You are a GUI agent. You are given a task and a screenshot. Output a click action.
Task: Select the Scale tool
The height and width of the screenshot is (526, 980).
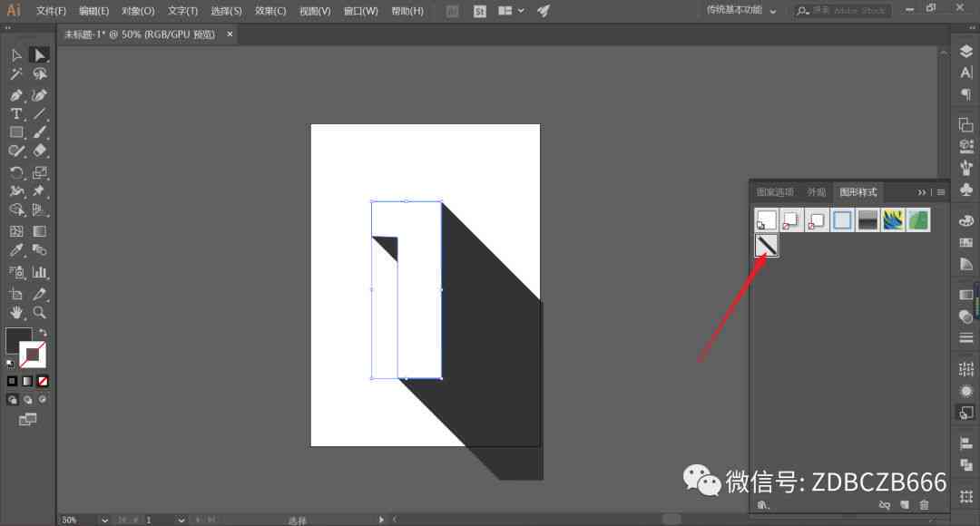[x=39, y=172]
